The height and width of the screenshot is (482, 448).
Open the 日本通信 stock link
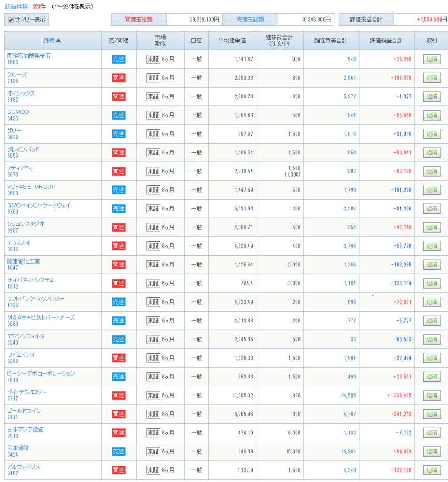tap(18, 448)
